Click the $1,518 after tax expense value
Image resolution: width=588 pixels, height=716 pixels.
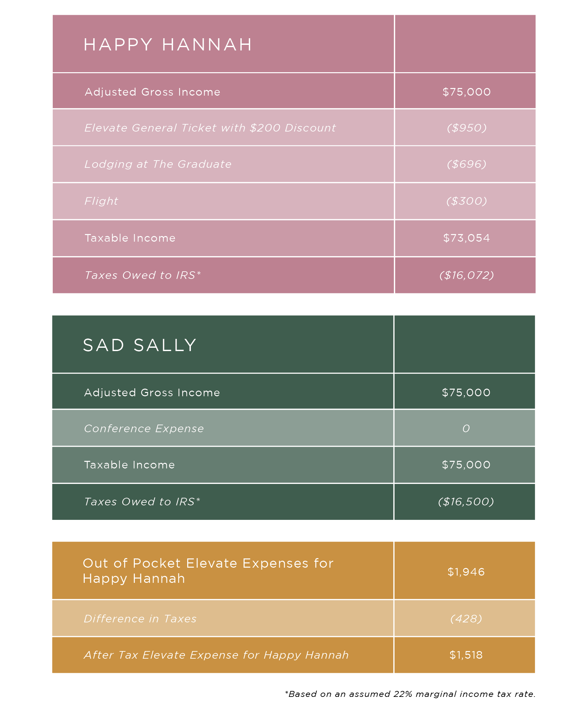466,655
